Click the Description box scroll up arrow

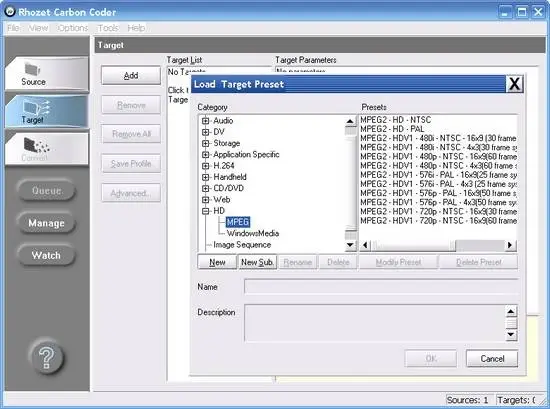[x=511, y=311]
